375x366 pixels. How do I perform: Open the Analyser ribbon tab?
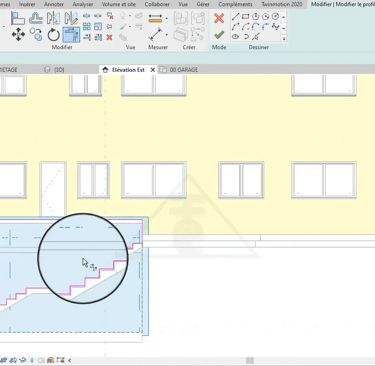point(83,4)
